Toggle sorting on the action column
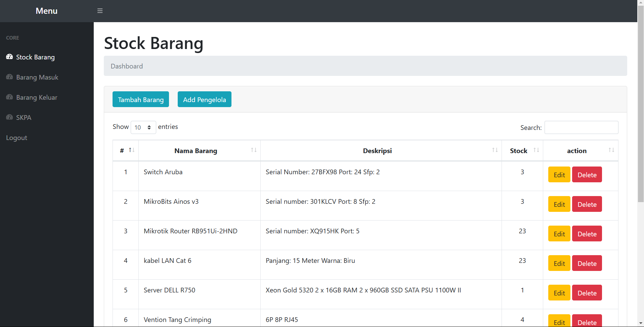The image size is (644, 327). click(x=611, y=150)
